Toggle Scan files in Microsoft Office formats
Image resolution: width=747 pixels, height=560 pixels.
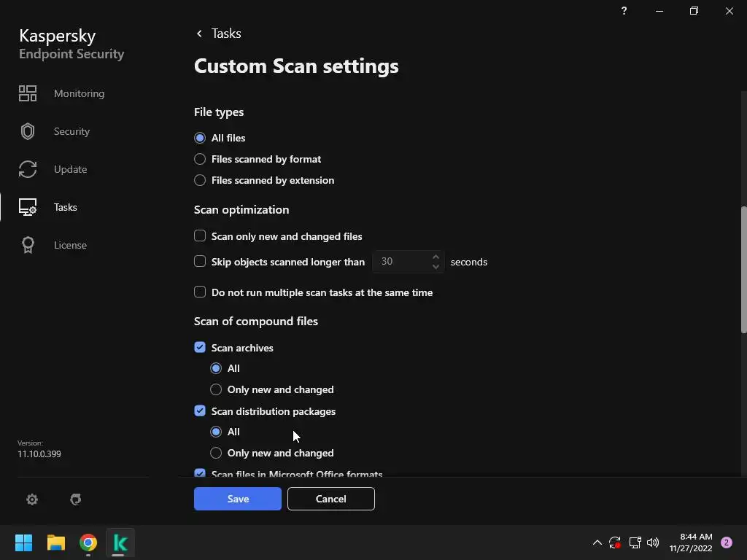[200, 473]
